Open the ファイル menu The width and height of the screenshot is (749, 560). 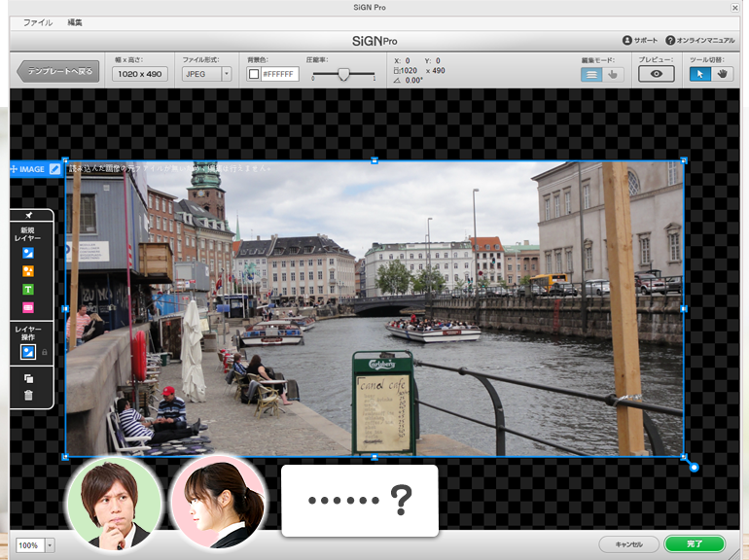tap(38, 22)
